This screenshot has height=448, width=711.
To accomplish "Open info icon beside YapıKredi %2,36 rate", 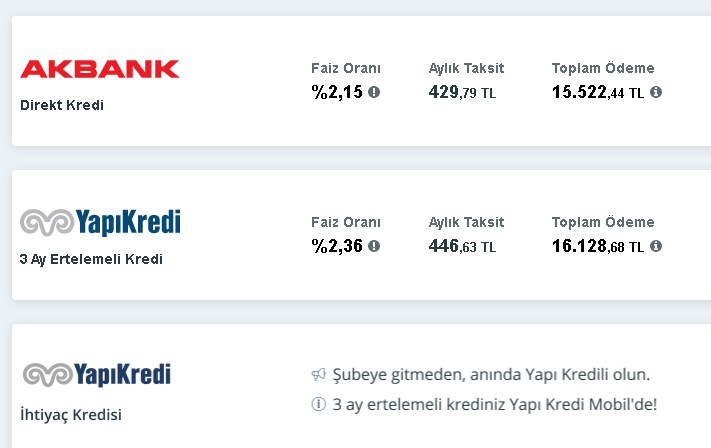I will click(374, 246).
